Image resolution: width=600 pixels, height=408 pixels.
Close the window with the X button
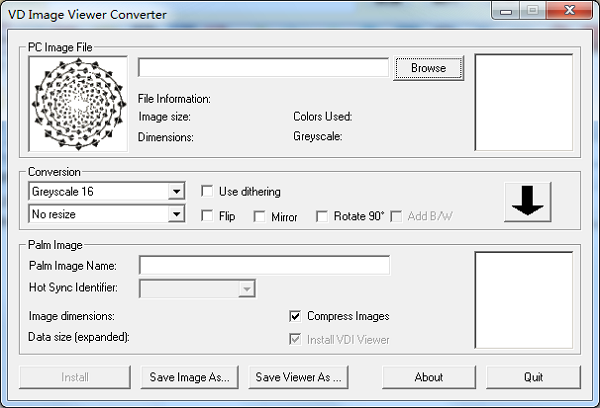point(569,11)
